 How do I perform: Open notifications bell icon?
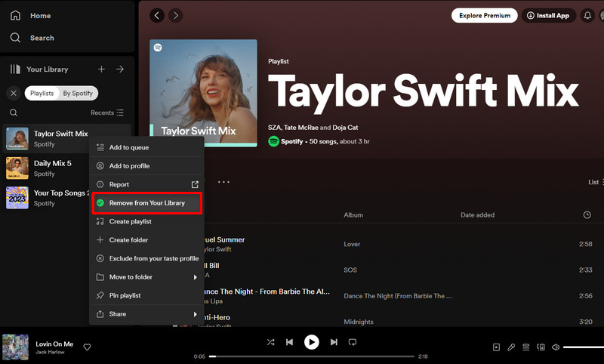coord(587,15)
